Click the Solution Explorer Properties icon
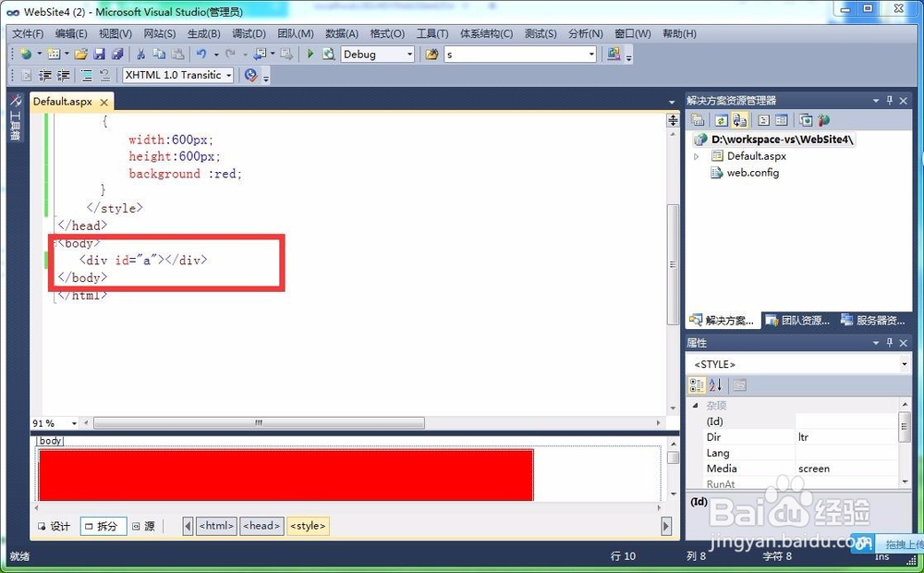The image size is (924, 573). point(698,120)
